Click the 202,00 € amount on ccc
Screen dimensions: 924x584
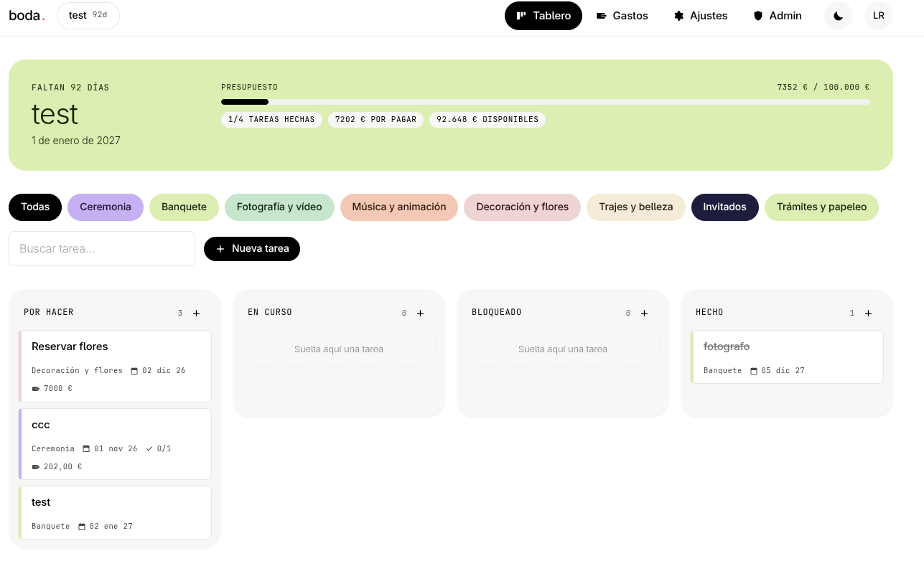coord(57,467)
